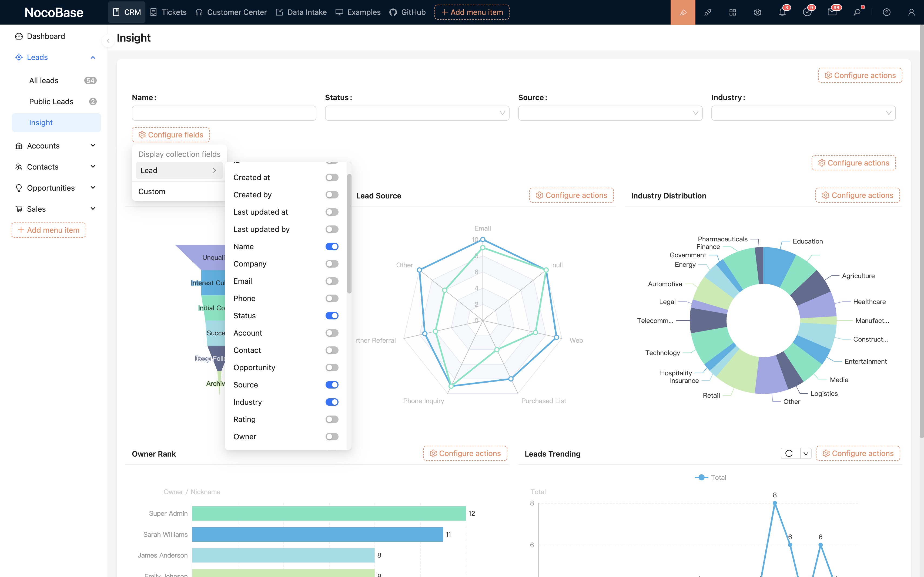Open the Status filter dropdown
The width and height of the screenshot is (924, 577).
[x=417, y=113]
